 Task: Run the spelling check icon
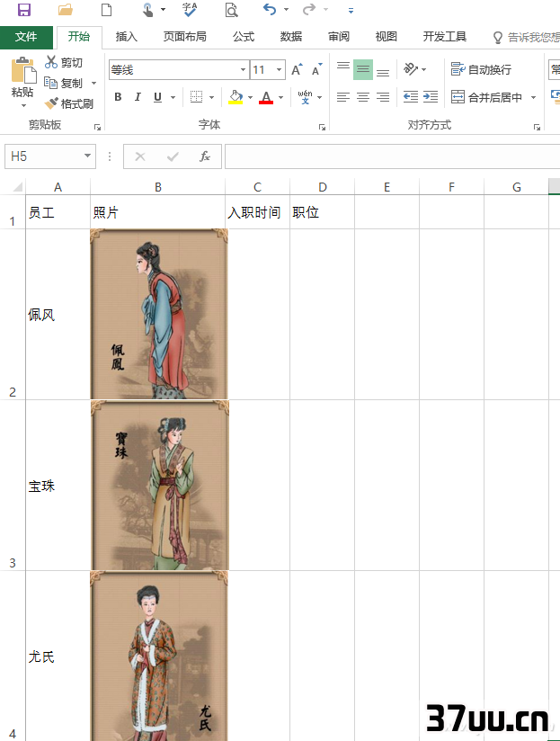tap(190, 10)
